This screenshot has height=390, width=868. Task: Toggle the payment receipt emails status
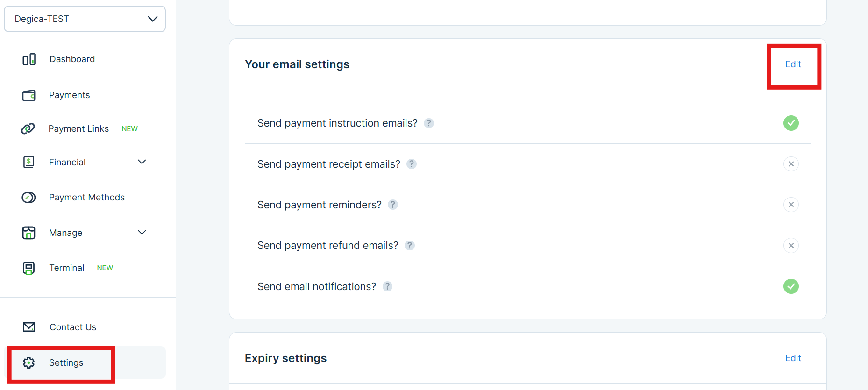791,164
